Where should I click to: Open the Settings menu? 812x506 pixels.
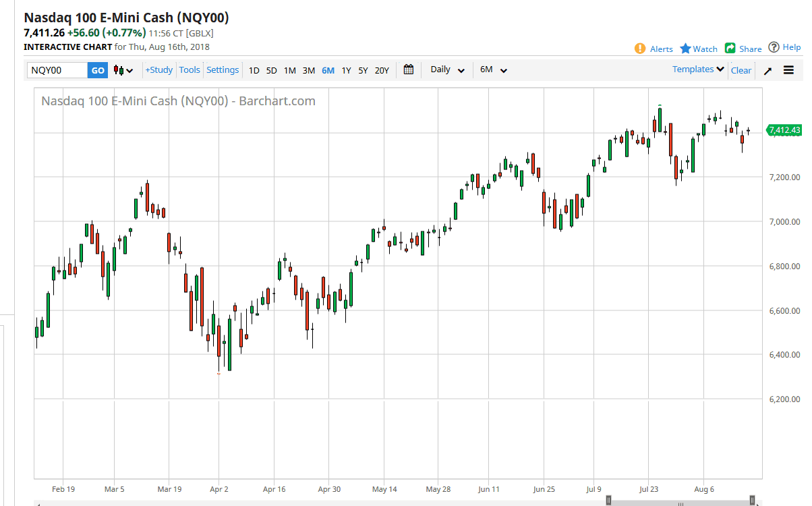point(223,69)
